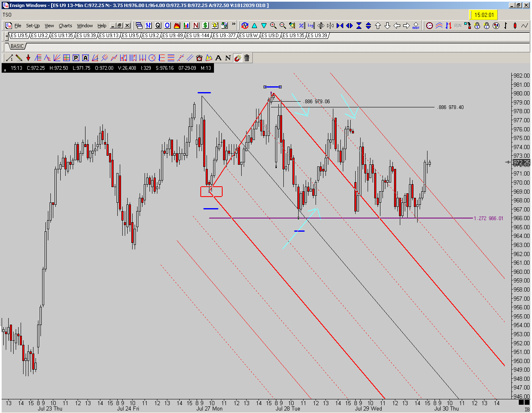Image resolution: width=532 pixels, height=413 pixels.
Task: Switch to the ES U9.13 tab
Action: (x=109, y=36)
